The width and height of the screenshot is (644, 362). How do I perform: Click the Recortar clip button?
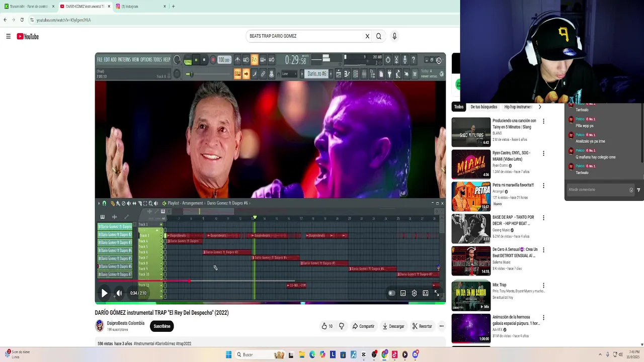(x=422, y=326)
